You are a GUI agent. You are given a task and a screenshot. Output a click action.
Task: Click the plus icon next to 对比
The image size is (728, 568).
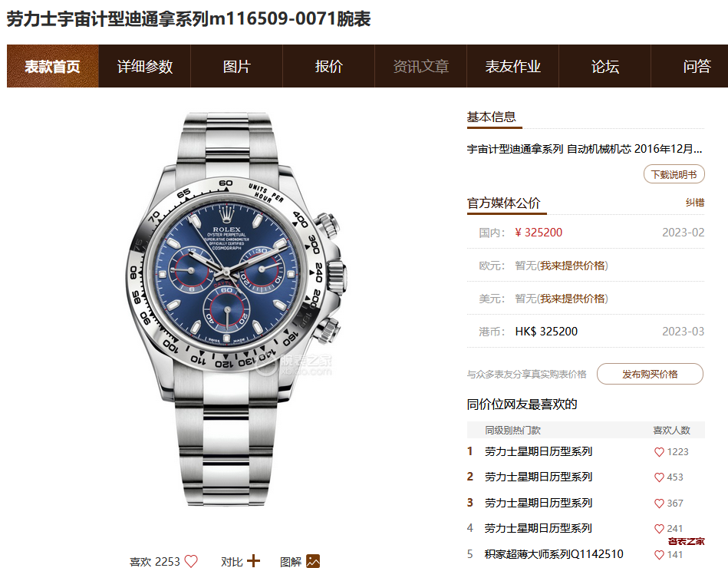(253, 560)
